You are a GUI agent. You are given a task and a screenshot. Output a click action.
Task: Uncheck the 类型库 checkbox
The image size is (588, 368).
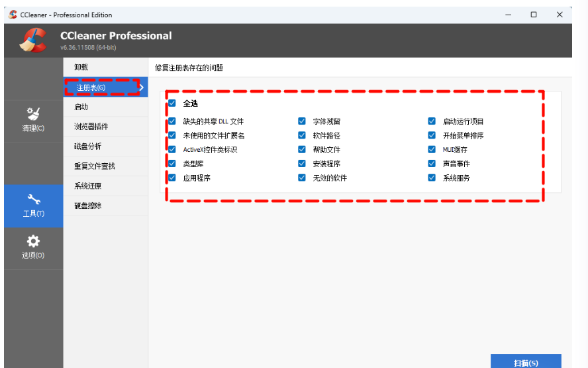coord(172,163)
